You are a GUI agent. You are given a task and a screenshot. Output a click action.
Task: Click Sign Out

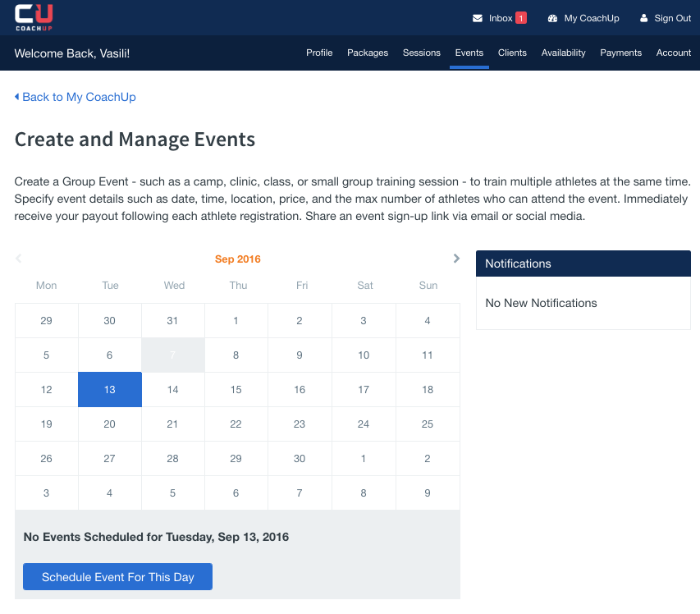(672, 18)
